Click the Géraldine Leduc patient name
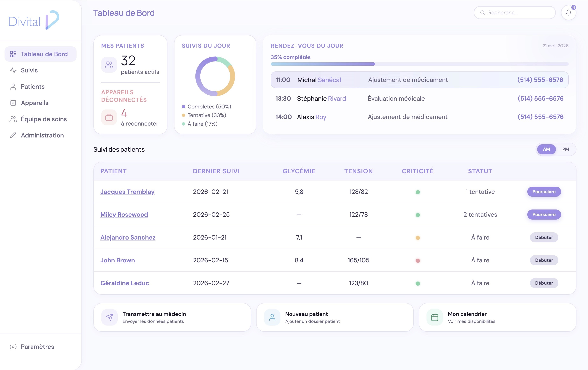Image resolution: width=588 pixels, height=370 pixels. [124, 283]
